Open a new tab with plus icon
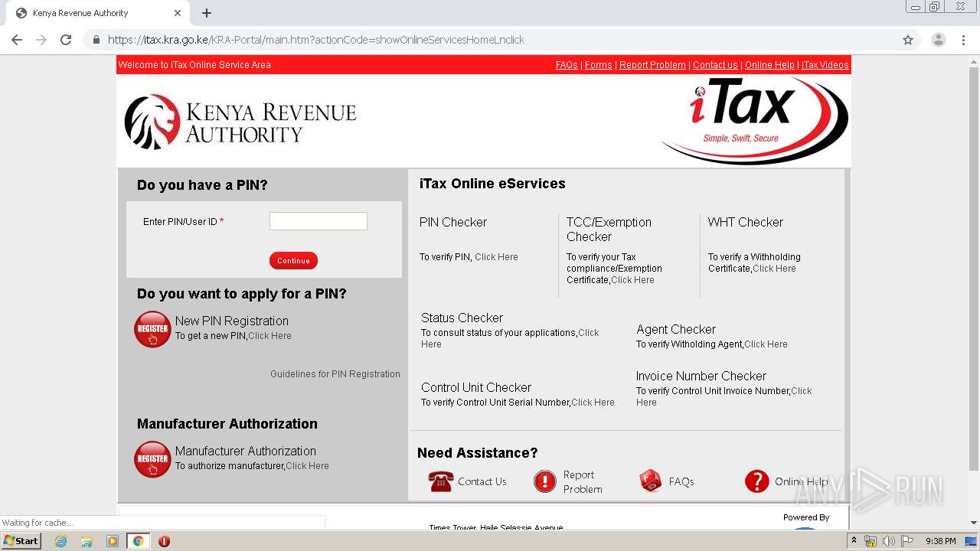 (x=207, y=13)
